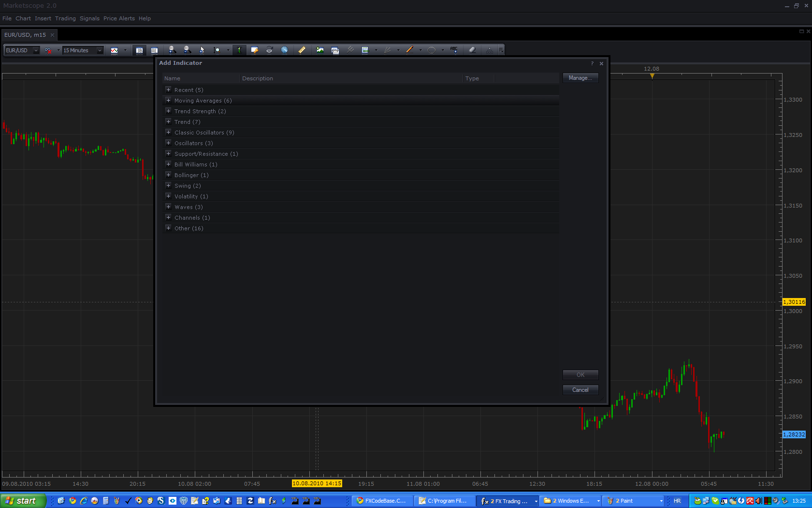Open the EUR/USD symbol dropdown

coord(36,50)
